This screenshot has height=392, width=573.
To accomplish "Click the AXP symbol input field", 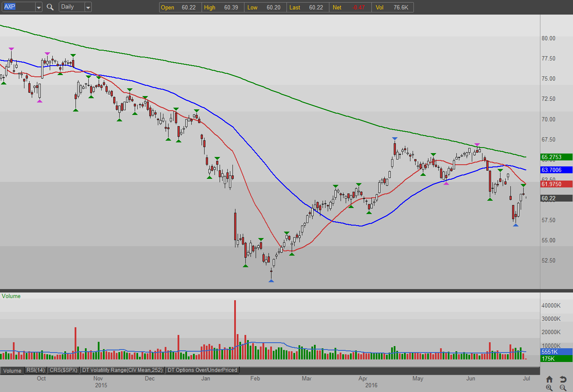I will tap(18, 7).
